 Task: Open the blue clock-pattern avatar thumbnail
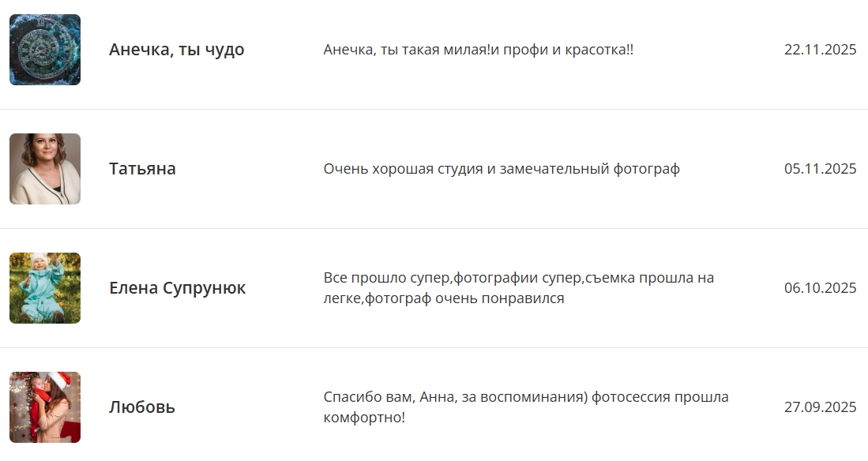[45, 50]
